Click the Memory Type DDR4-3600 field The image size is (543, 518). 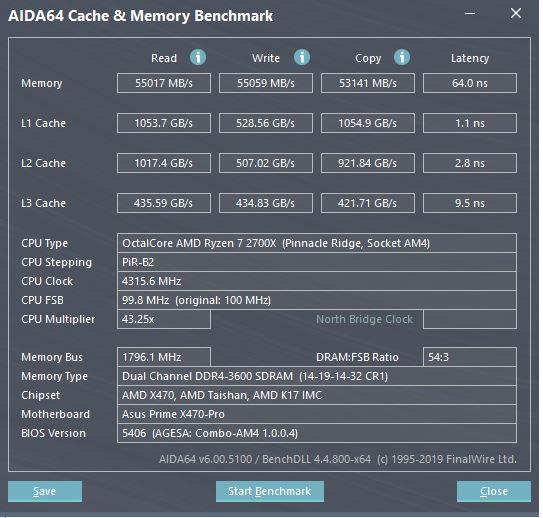click(x=317, y=376)
